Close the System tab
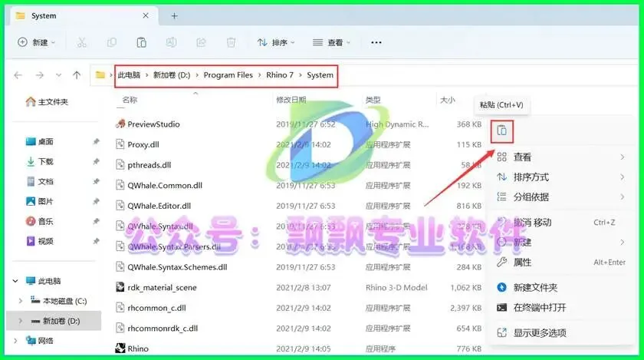The height and width of the screenshot is (360, 644). [x=146, y=15]
